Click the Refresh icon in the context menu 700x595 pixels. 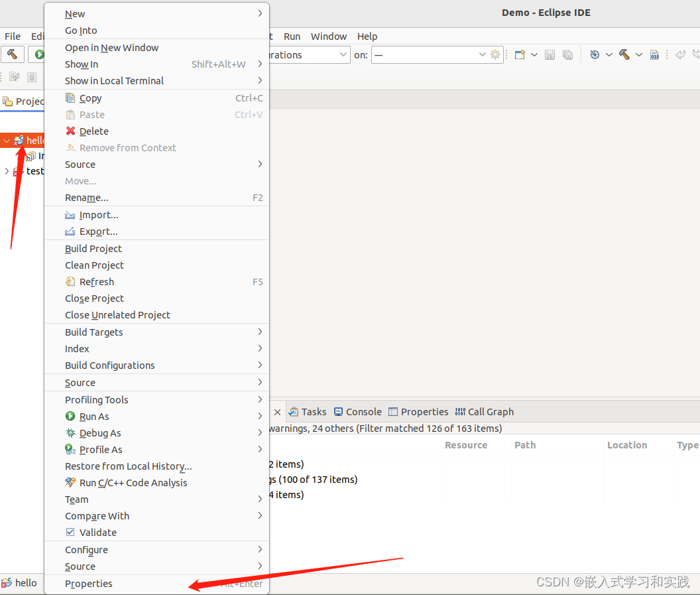pos(70,281)
